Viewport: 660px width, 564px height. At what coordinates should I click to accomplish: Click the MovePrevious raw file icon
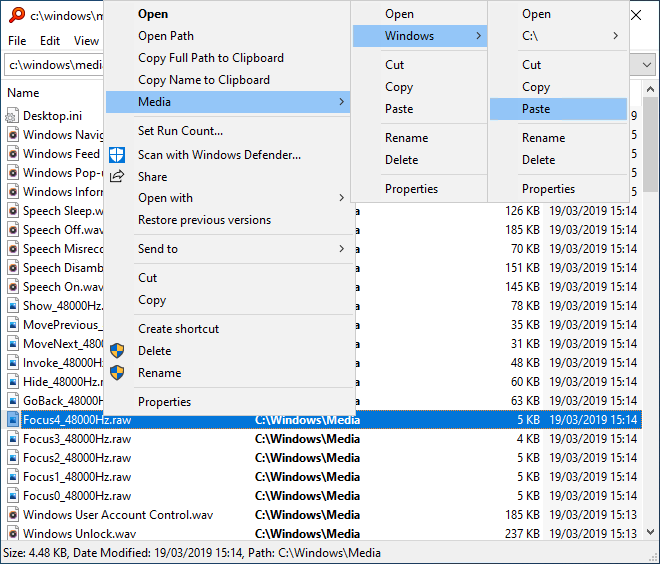pyautogui.click(x=13, y=325)
